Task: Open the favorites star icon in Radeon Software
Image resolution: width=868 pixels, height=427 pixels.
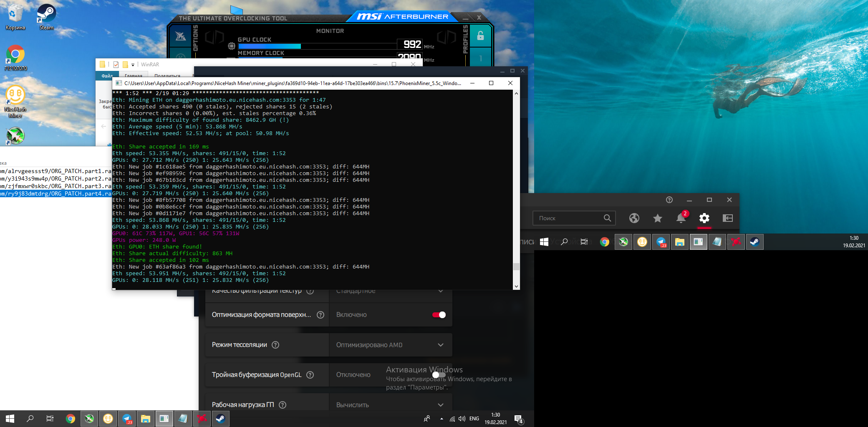Action: (658, 218)
